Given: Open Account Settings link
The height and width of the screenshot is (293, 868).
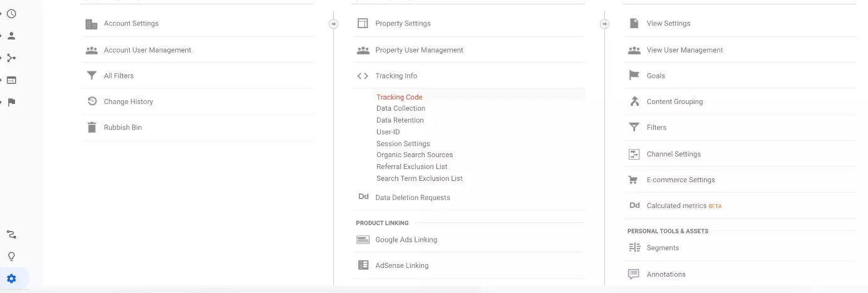Looking at the screenshot, I should (132, 24).
